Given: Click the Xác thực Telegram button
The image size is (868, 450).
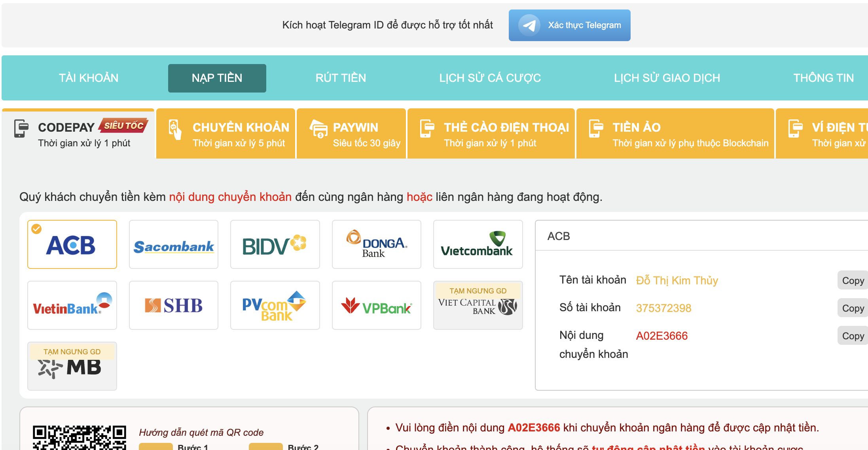Looking at the screenshot, I should (569, 25).
